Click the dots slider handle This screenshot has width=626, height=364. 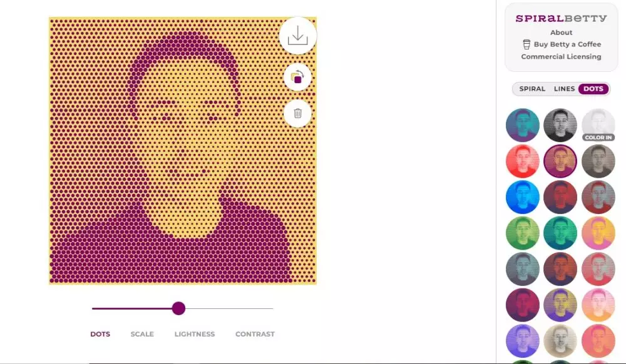click(178, 308)
